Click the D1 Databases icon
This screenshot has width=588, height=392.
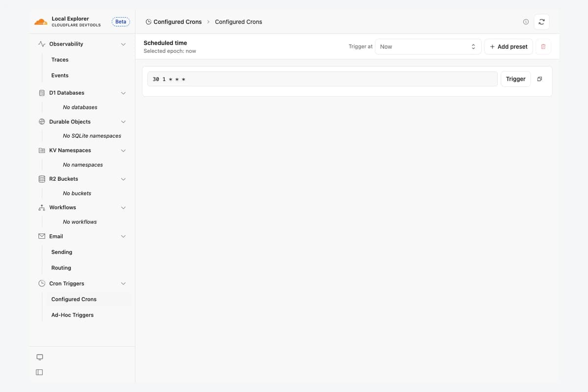(42, 93)
